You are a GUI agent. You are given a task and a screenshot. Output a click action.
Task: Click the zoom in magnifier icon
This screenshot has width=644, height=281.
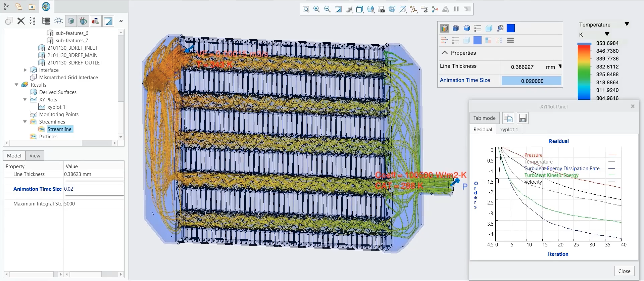click(316, 9)
